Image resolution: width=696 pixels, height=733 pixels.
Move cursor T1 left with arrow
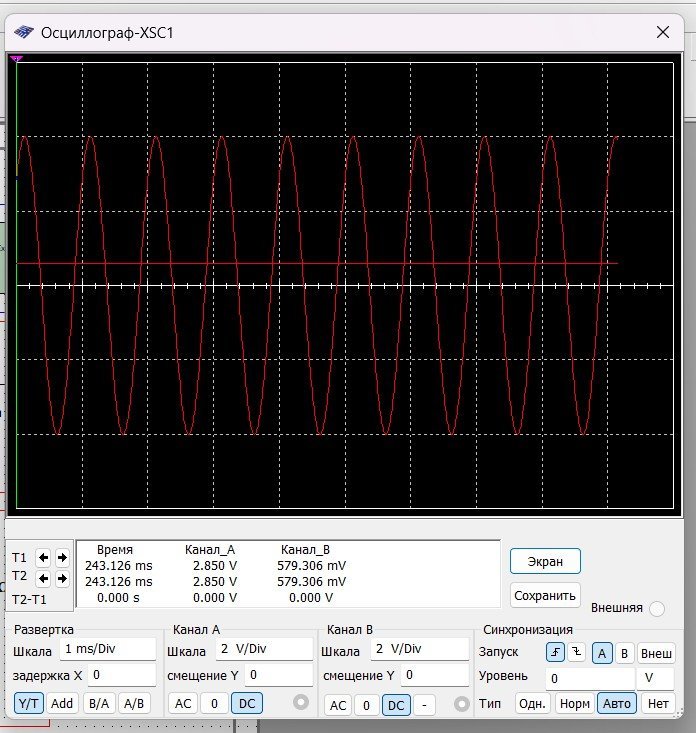pos(43,557)
